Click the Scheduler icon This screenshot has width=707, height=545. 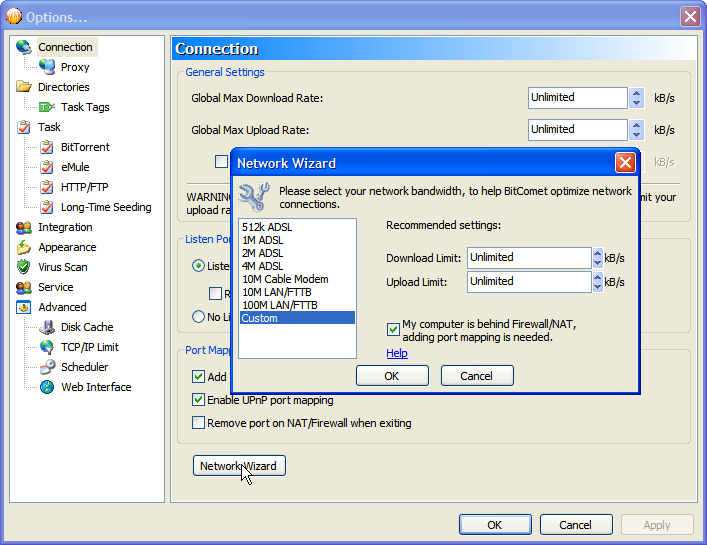point(47,367)
